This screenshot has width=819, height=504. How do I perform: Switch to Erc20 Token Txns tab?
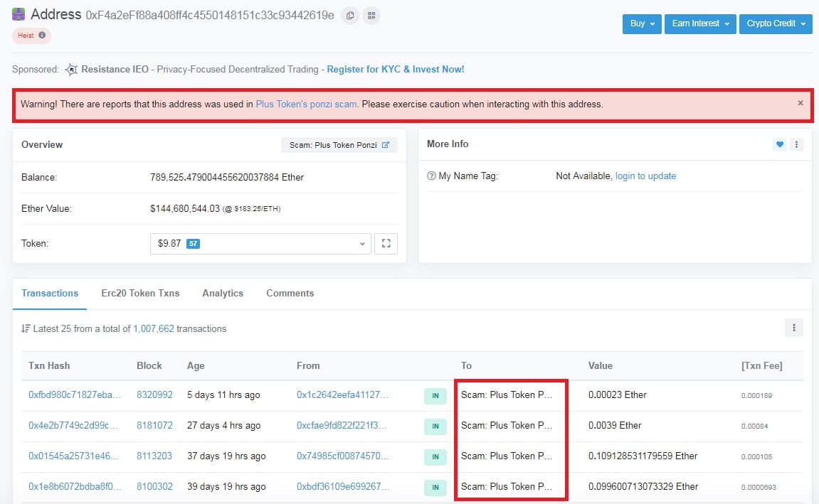[x=140, y=293]
